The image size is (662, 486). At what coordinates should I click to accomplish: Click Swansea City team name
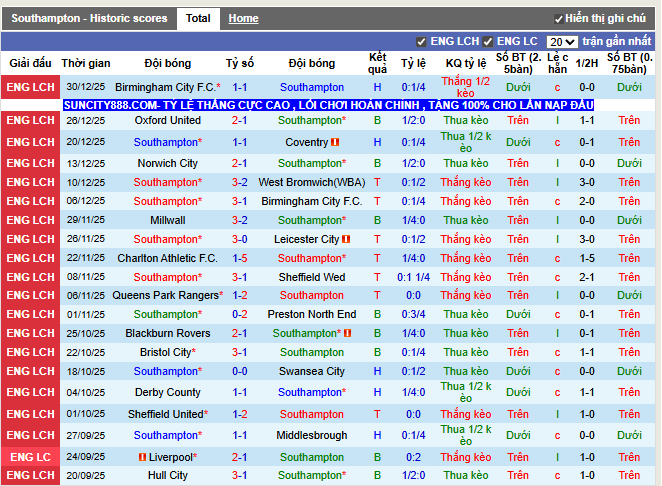pos(312,372)
